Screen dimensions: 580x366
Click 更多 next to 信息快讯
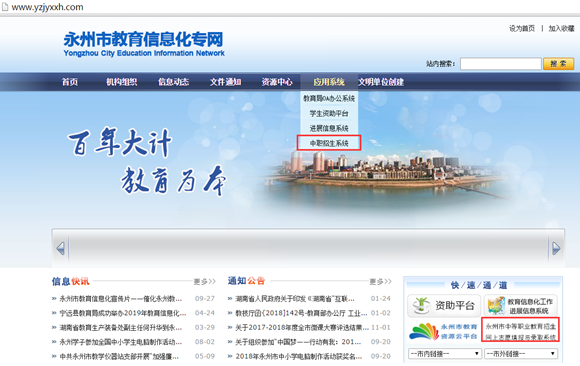coord(205,282)
